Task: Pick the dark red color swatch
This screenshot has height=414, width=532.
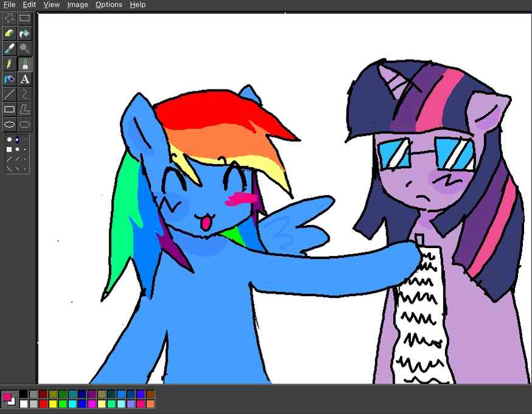Action: pyautogui.click(x=43, y=394)
